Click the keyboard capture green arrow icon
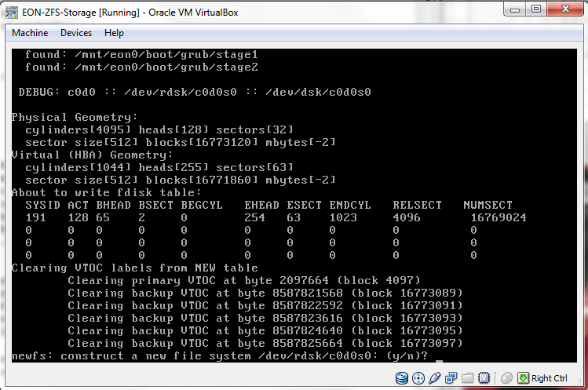The width and height of the screenshot is (588, 390). 523,378
